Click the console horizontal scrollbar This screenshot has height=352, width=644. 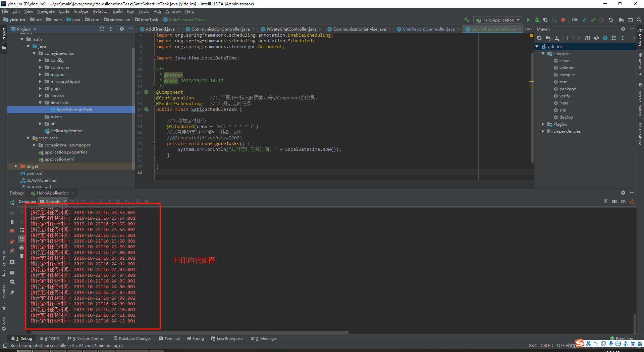pos(190,333)
